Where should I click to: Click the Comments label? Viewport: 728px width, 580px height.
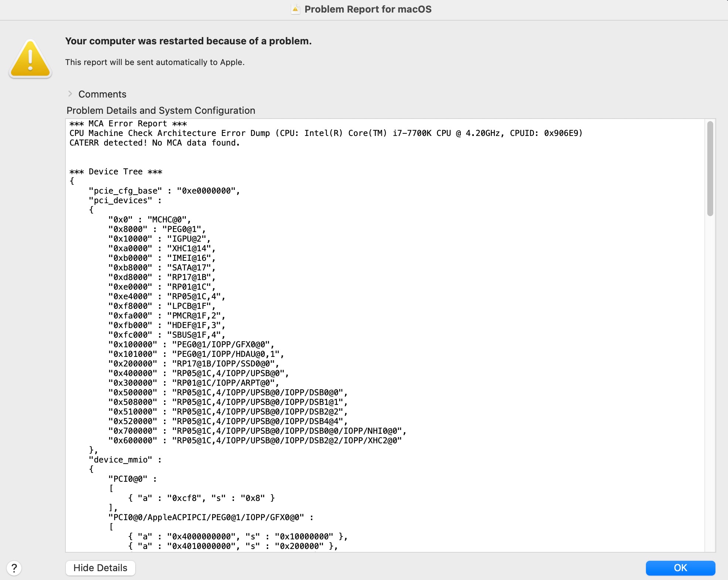point(102,94)
